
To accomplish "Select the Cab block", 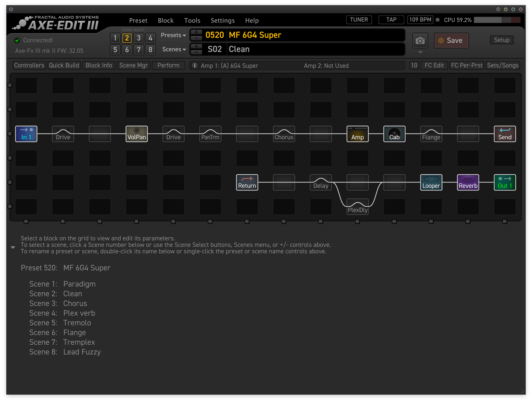I will click(x=394, y=134).
